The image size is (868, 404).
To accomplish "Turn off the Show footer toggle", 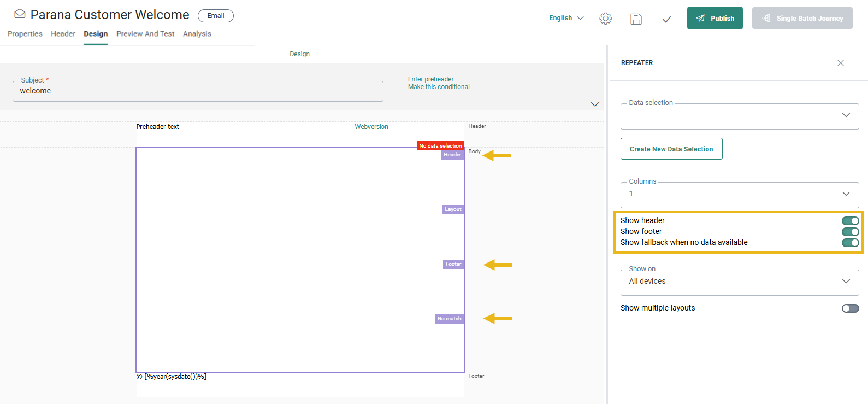I will (850, 232).
